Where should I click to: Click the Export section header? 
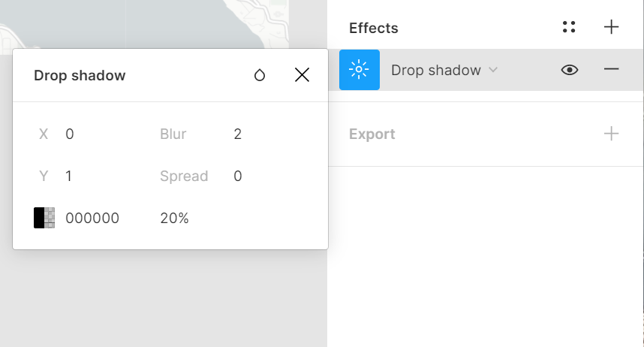tap(372, 134)
